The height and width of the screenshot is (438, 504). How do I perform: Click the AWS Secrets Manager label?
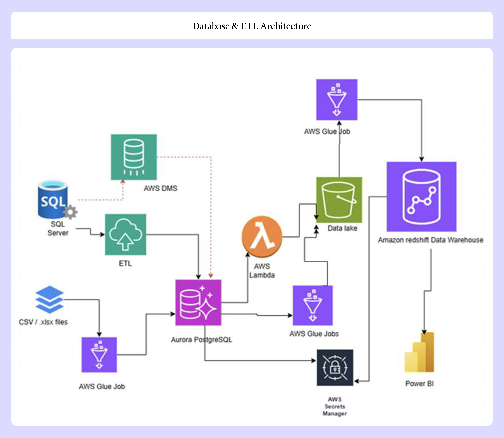tap(335, 406)
